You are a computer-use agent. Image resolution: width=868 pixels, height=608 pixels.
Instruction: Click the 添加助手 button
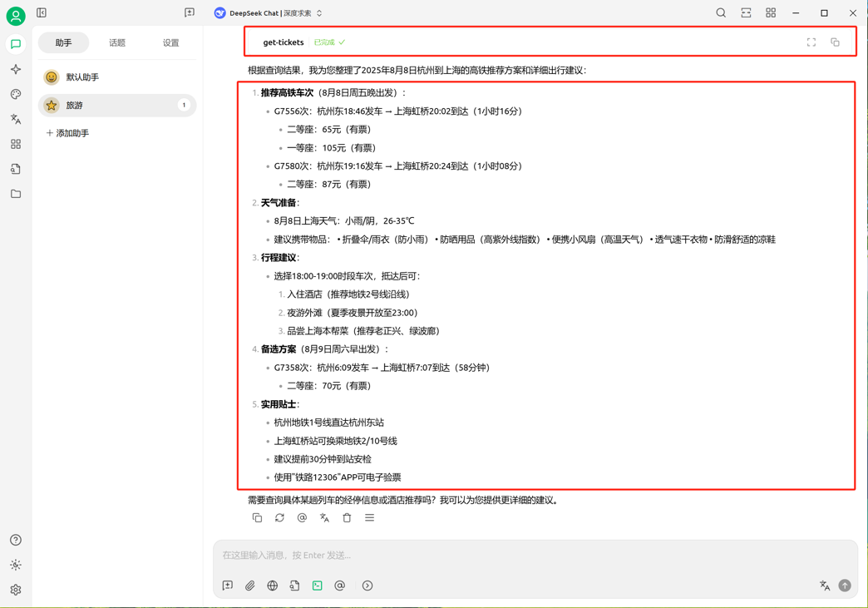67,133
